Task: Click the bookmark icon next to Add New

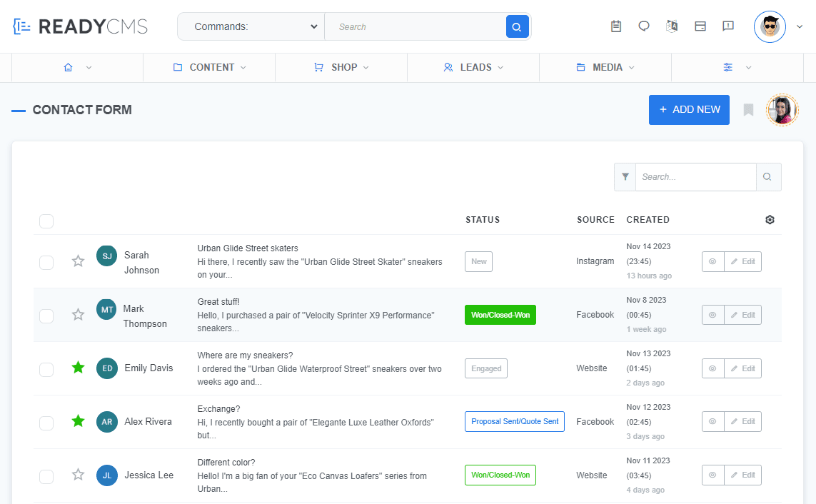Action: (x=748, y=110)
